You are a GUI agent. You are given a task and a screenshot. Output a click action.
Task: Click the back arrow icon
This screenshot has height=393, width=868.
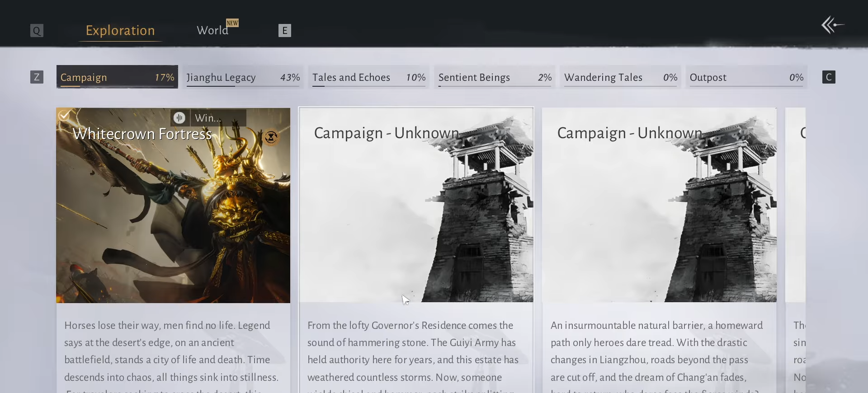click(832, 25)
